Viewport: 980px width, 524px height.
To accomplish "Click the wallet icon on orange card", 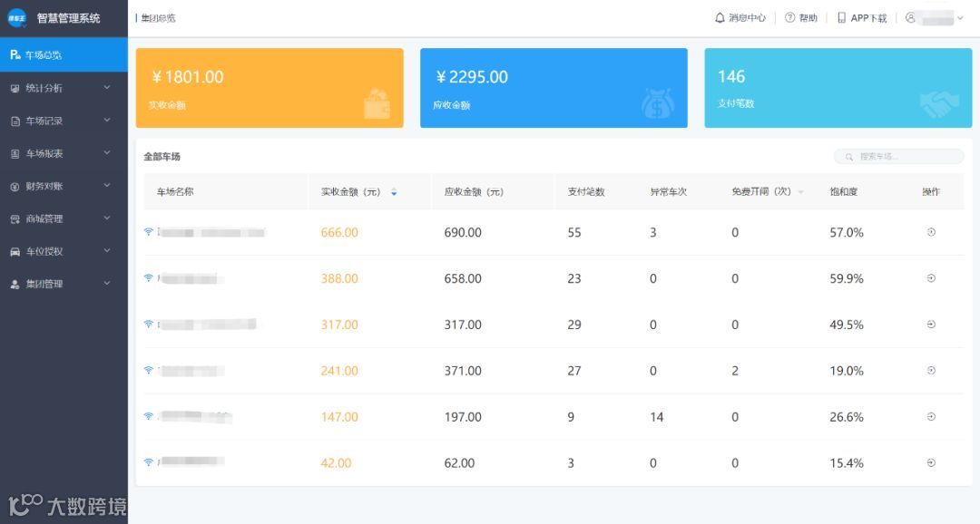I will click(x=377, y=103).
